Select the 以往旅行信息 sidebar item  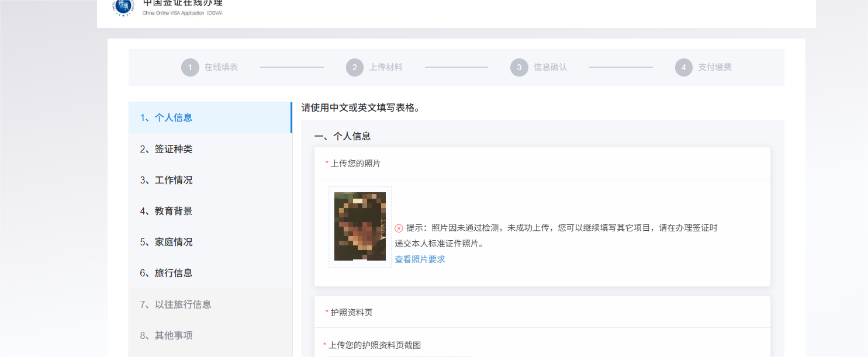coord(175,304)
